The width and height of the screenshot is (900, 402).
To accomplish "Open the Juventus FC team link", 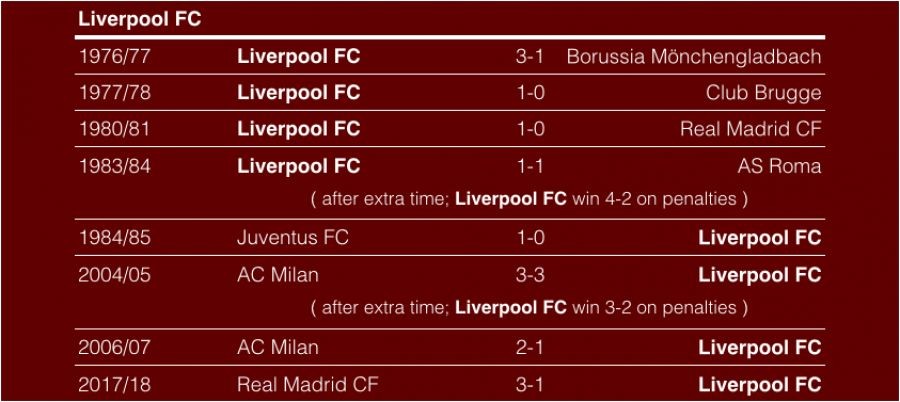I will pyautogui.click(x=292, y=238).
